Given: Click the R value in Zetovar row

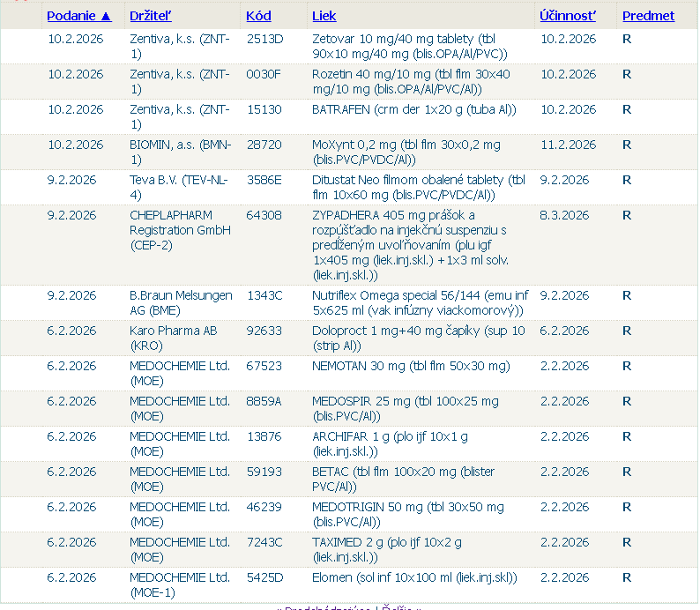Looking at the screenshot, I should point(627,40).
